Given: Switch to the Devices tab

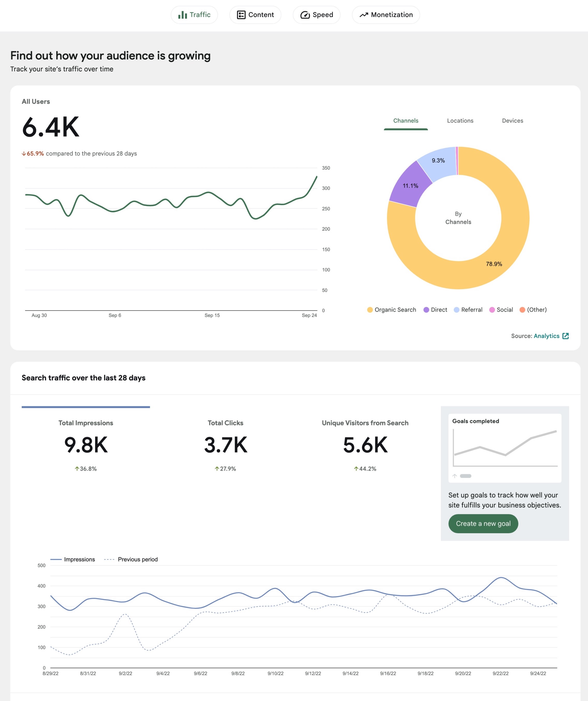Looking at the screenshot, I should (x=512, y=121).
